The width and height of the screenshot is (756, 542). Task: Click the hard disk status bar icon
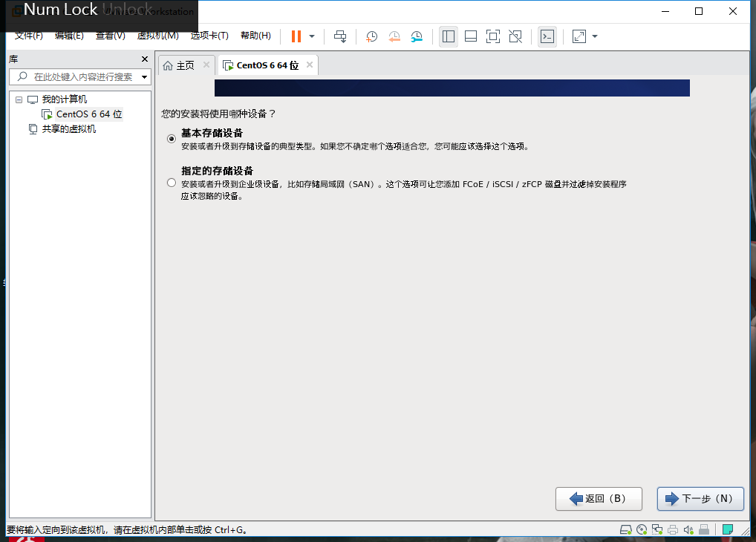click(x=626, y=530)
